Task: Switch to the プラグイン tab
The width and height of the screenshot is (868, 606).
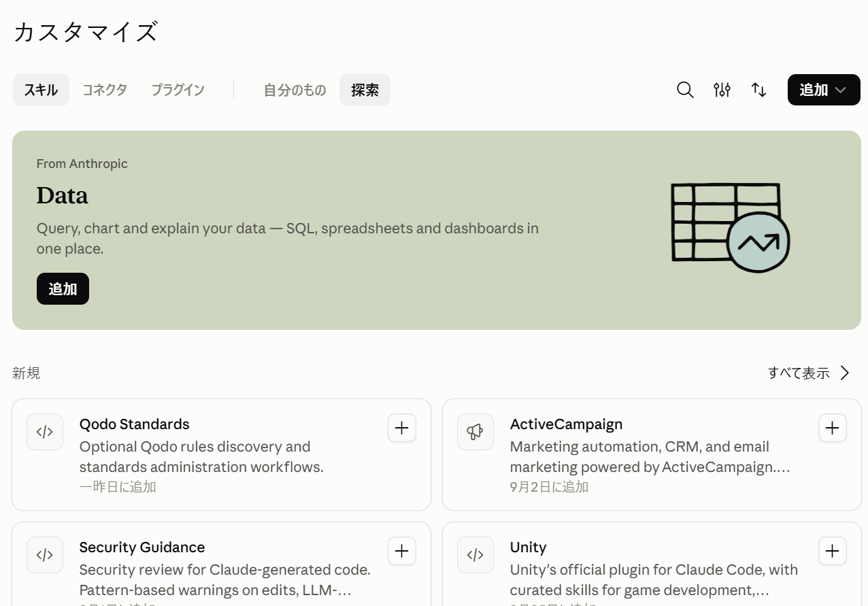Action: pyautogui.click(x=178, y=90)
